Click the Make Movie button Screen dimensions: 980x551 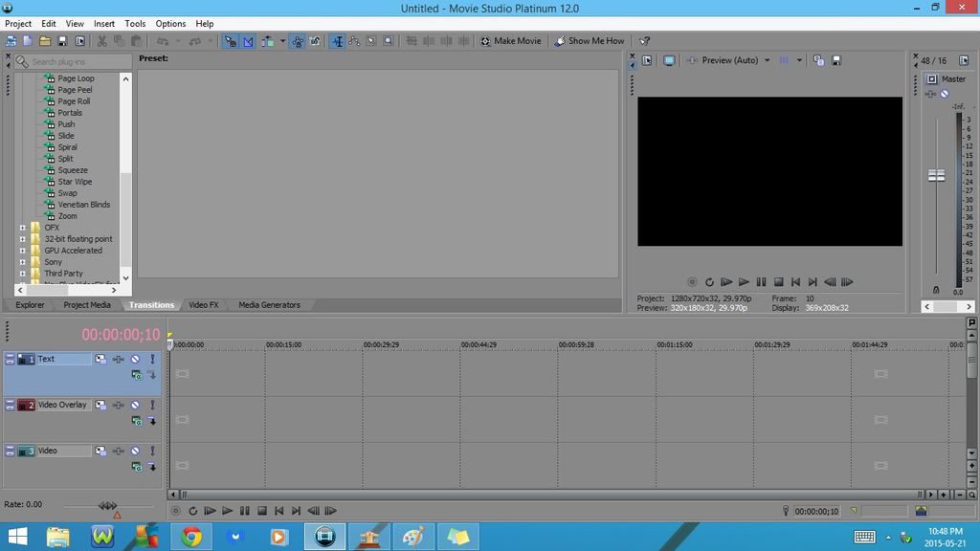click(512, 40)
